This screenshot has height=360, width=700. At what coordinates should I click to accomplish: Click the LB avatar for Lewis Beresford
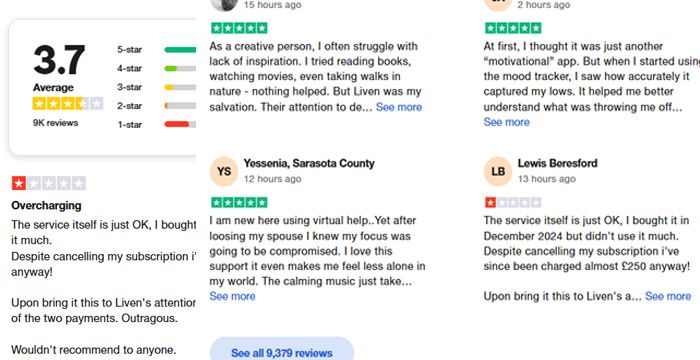498,172
